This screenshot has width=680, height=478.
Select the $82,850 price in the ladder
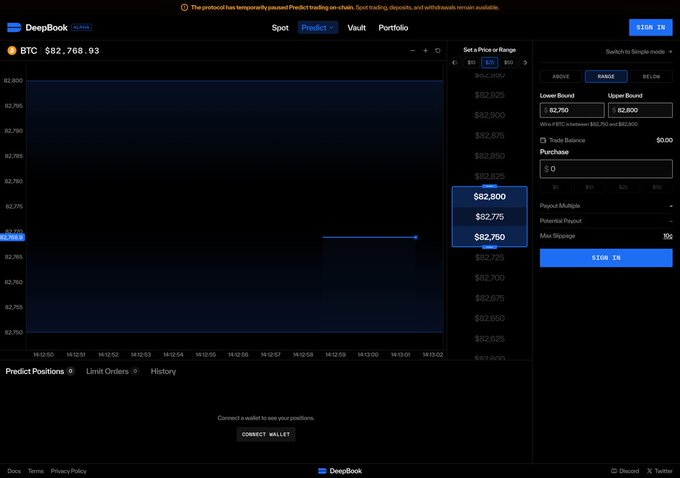(490, 156)
